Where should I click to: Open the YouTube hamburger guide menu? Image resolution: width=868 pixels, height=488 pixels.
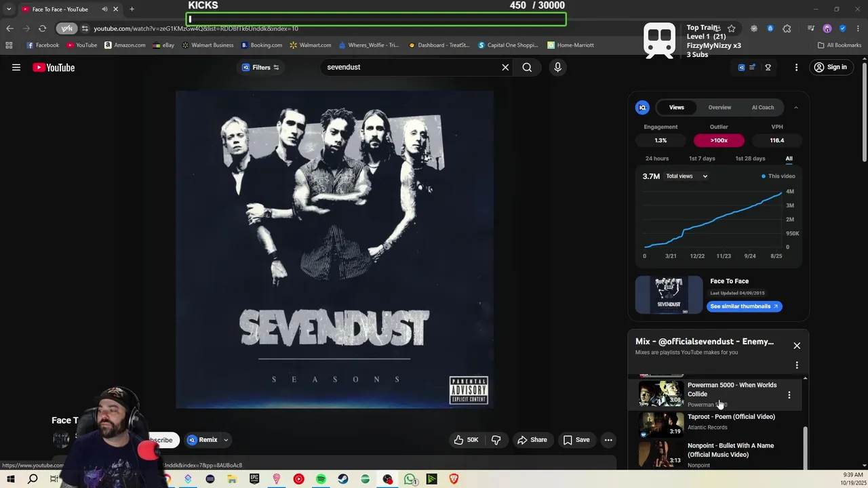pyautogui.click(x=16, y=67)
